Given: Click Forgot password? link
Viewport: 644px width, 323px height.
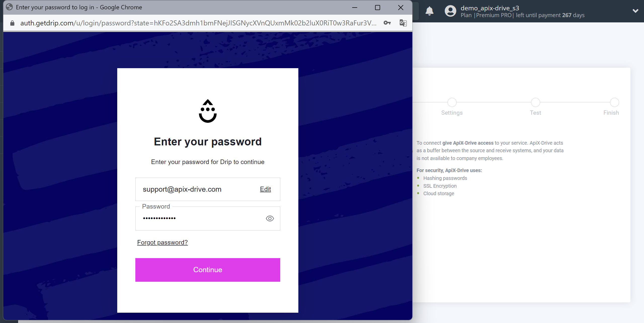Looking at the screenshot, I should coord(162,242).
